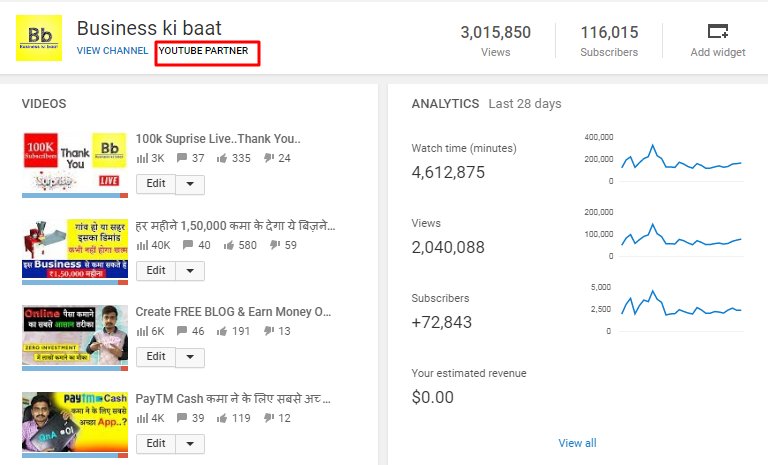Open the 100k Suprise Live video title

[218, 139]
